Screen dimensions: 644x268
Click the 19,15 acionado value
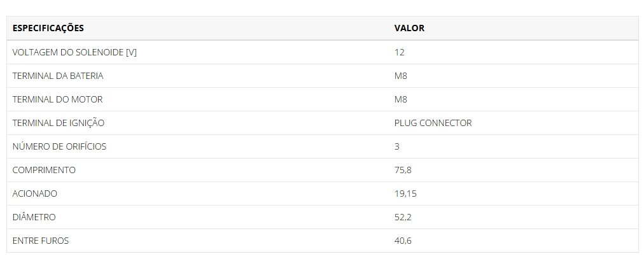coord(405,194)
